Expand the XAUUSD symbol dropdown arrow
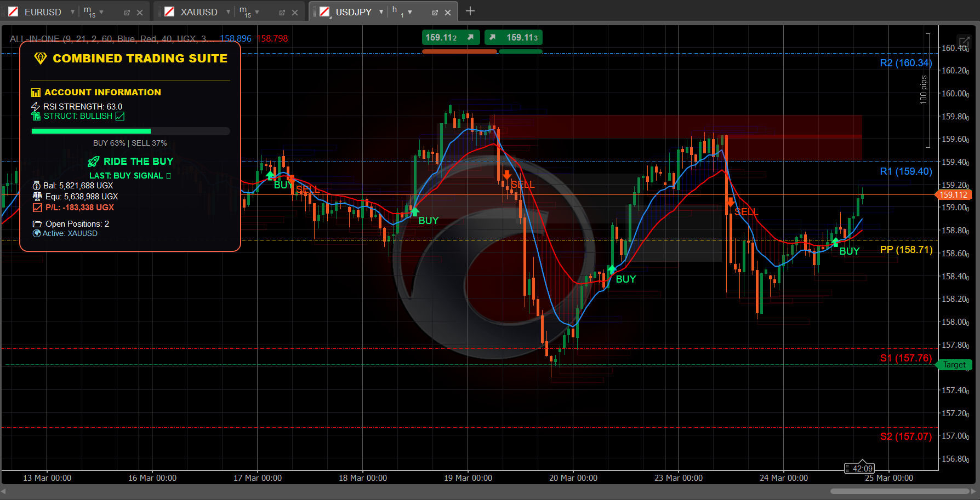Viewport: 980px width, 500px height. tap(228, 12)
